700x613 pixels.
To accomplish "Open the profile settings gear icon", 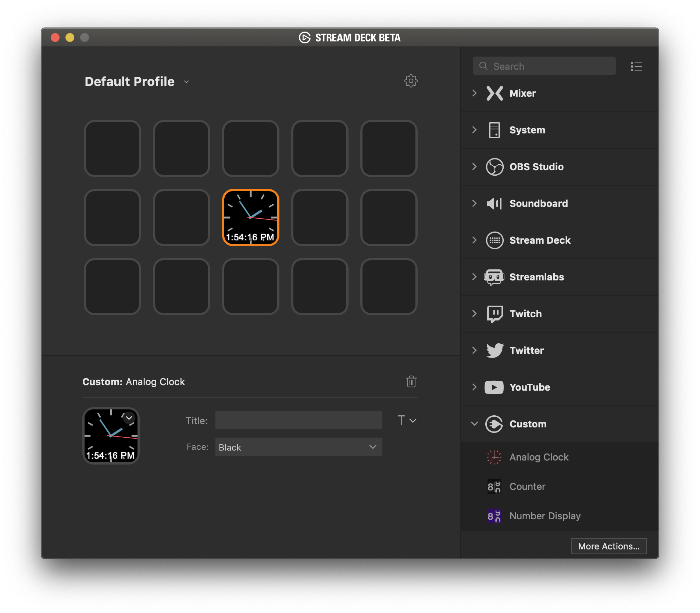I will pyautogui.click(x=411, y=81).
